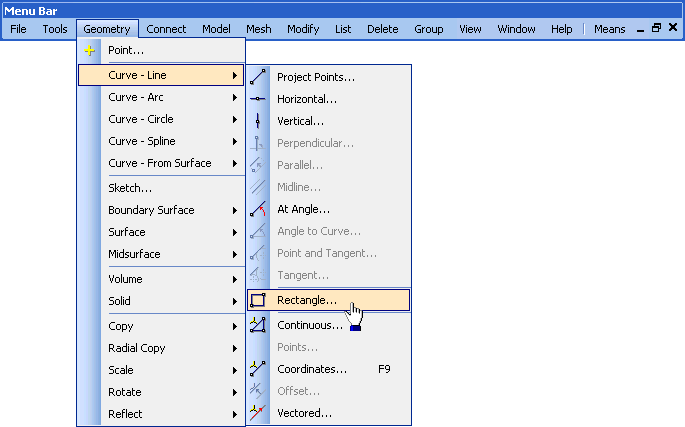Expand the Curve - Spline submenu arrow
This screenshot has width=685, height=427.
tap(235, 142)
